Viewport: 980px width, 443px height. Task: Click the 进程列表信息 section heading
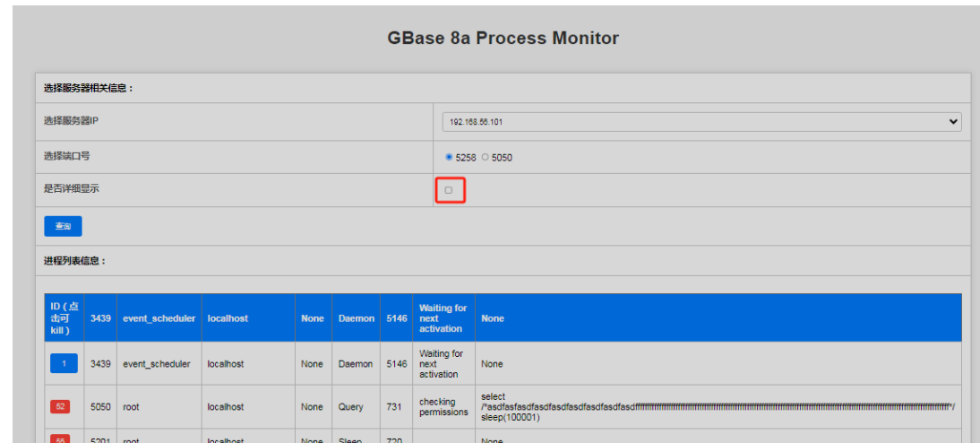[75, 261]
